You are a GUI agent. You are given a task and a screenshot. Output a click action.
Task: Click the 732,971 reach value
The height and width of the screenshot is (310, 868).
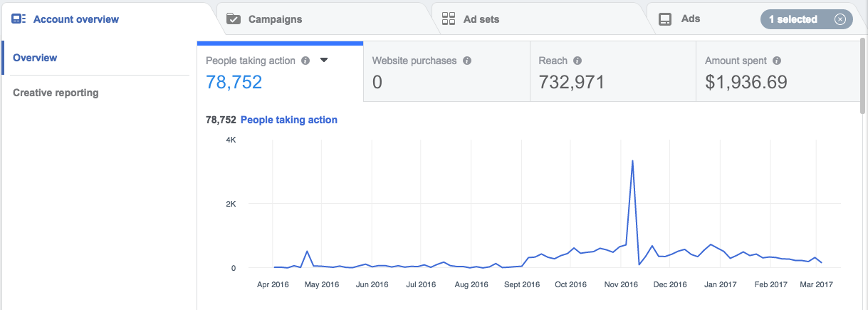pyautogui.click(x=572, y=82)
